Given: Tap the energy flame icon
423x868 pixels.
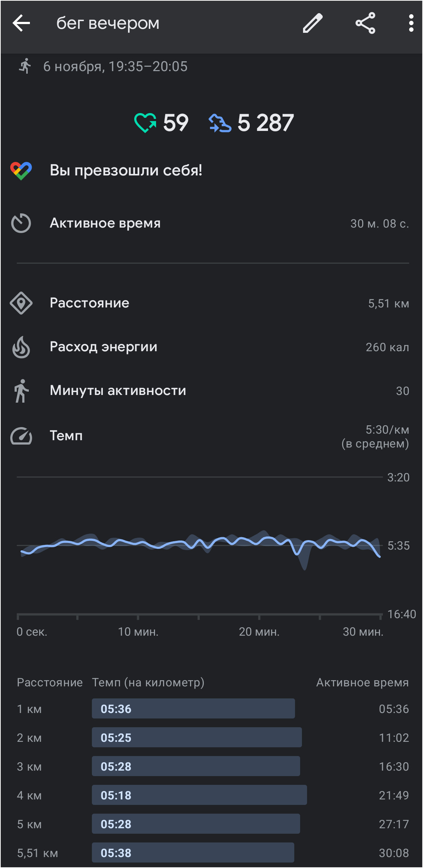Looking at the screenshot, I should point(21,347).
